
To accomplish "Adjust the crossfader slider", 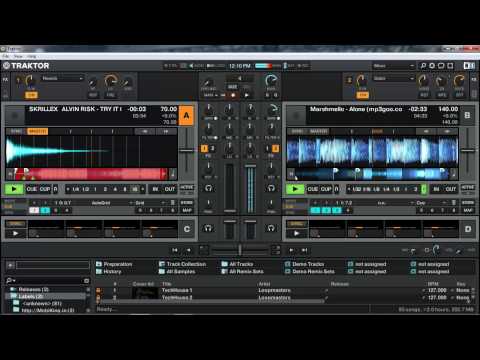I will click(240, 250).
